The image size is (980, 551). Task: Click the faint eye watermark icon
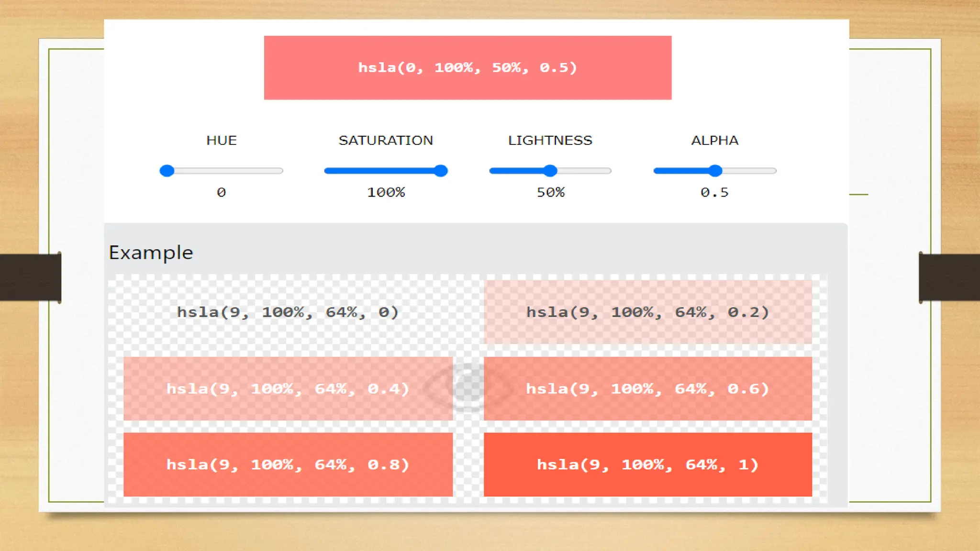(x=468, y=387)
